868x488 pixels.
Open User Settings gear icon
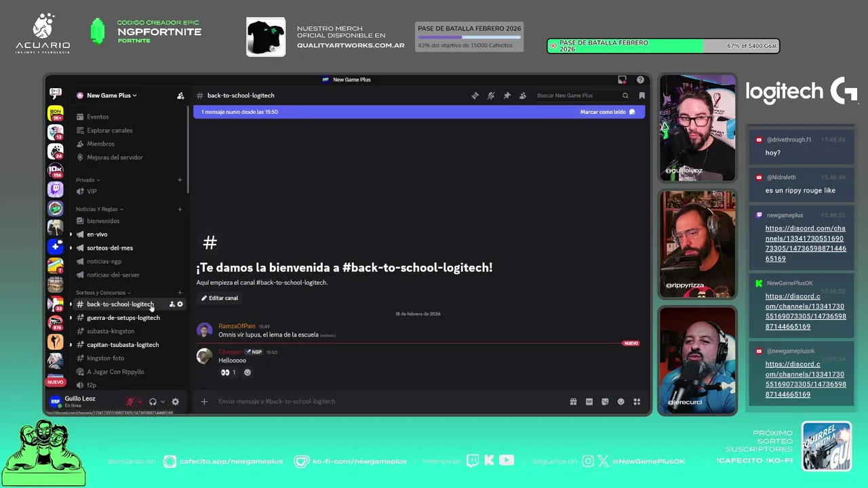click(x=175, y=401)
